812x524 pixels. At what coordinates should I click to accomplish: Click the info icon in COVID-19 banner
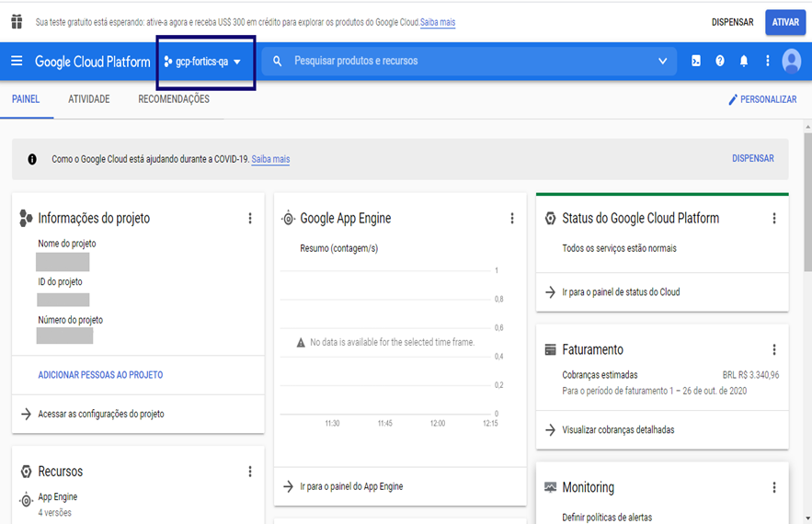(32, 159)
